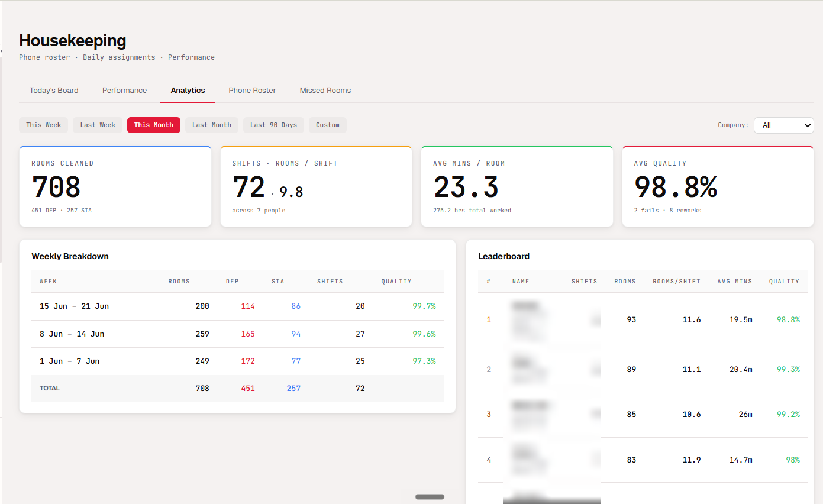Click Leaderboard avg mins 26m
Image resolution: width=823 pixels, height=504 pixels.
click(x=745, y=415)
